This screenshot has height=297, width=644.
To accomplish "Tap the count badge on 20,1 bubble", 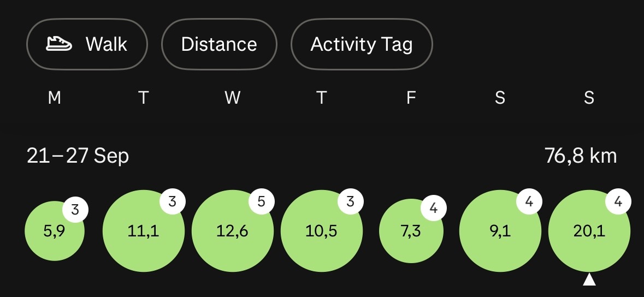I will (x=618, y=201).
